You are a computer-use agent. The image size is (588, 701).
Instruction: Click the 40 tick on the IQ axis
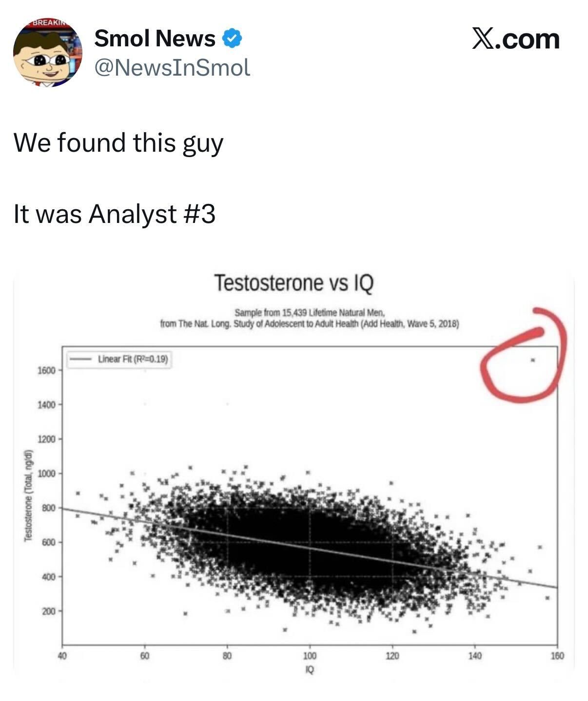pos(62,656)
